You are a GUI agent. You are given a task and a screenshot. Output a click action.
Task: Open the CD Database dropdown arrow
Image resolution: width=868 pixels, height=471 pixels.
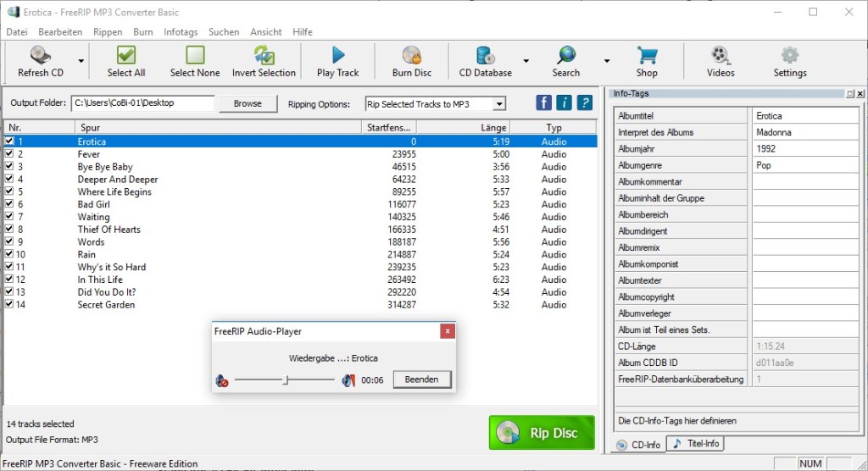[526, 61]
